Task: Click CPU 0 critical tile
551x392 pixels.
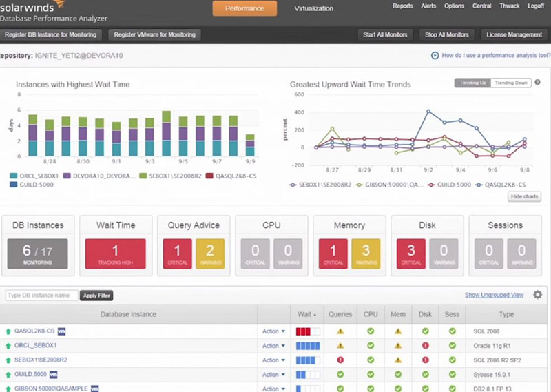Action: tap(256, 254)
